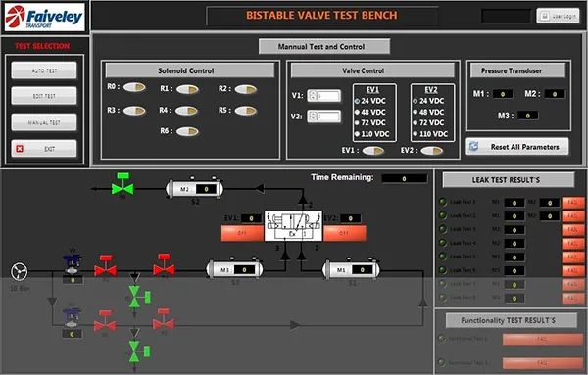Screen dimensions: 588x375
Task: Select 48 VDC under EV1
Action: pos(370,112)
